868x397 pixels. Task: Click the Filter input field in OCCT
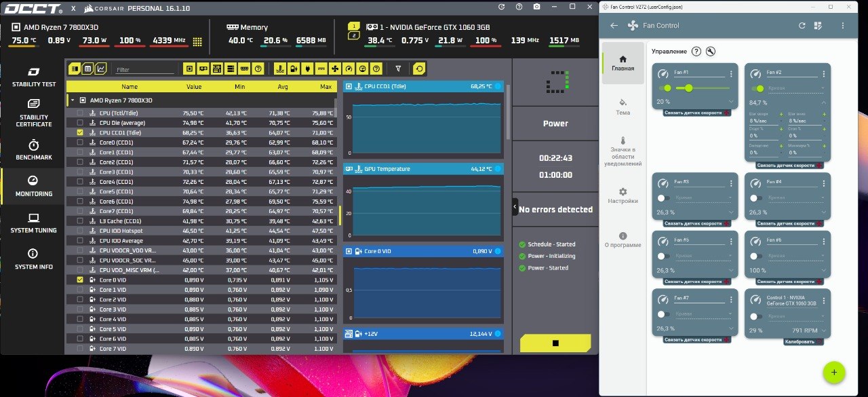click(x=144, y=69)
